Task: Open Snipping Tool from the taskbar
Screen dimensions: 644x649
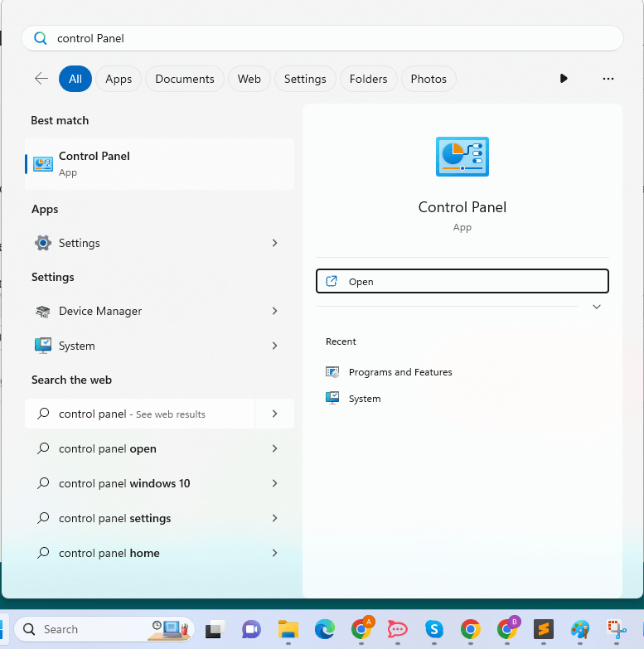Action: (x=616, y=629)
